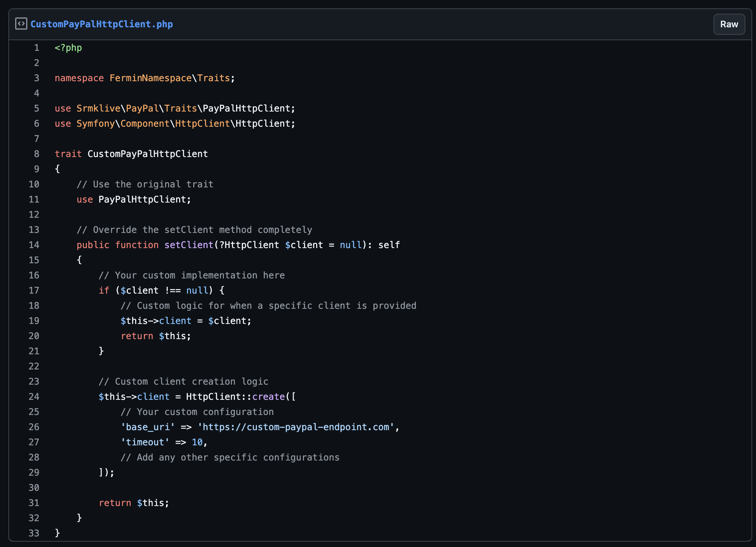The width and height of the screenshot is (756, 547).
Task: Open the CustomPayPalHttpClient.php file link
Action: [x=102, y=24]
